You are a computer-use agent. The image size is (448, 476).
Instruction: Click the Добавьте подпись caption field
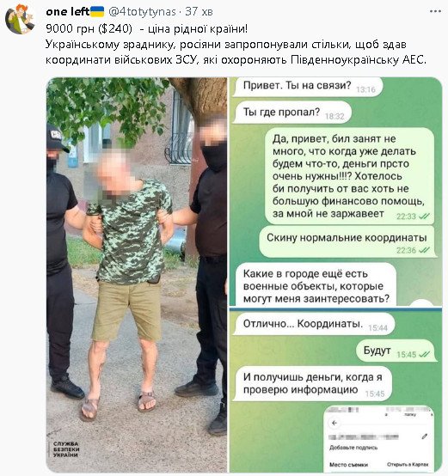(353, 448)
